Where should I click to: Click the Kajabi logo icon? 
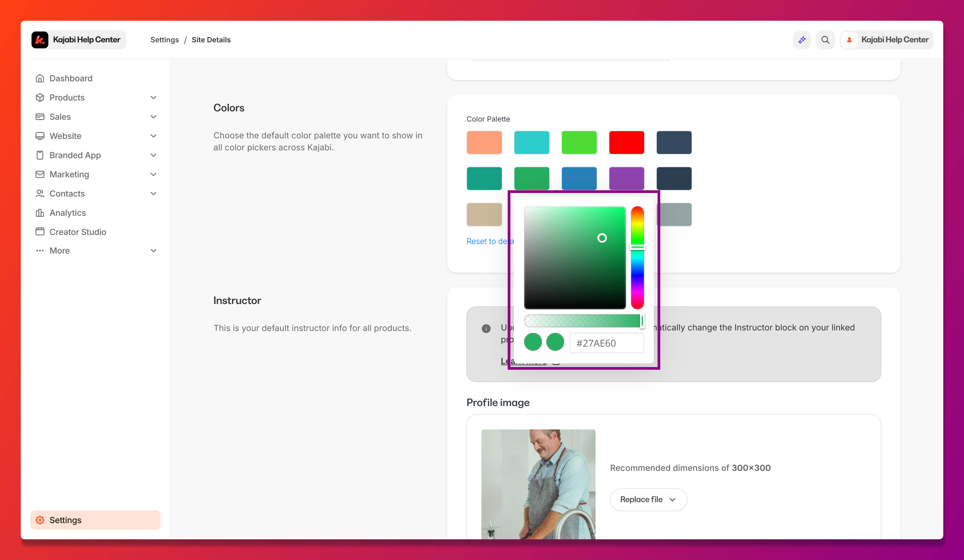40,40
